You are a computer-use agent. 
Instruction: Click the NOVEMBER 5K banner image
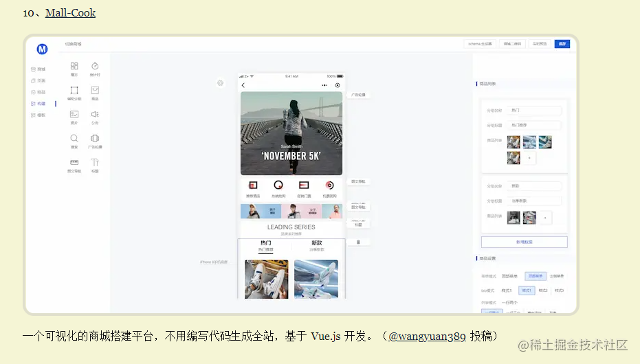click(x=291, y=133)
